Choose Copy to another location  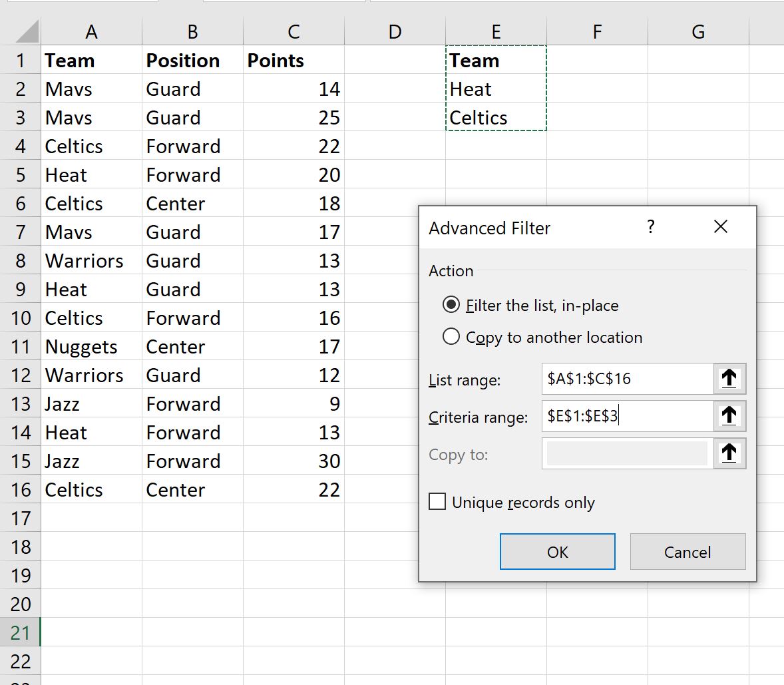453,338
